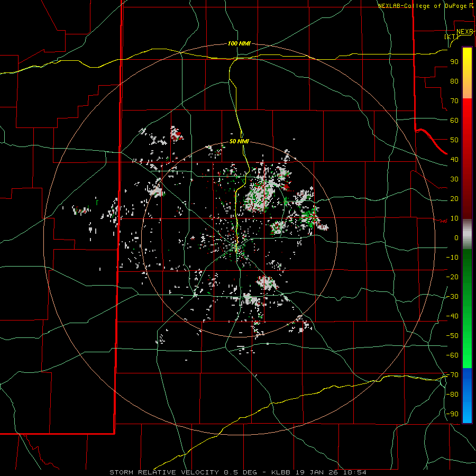Click the 30 value on the velocity scale

click(x=454, y=179)
